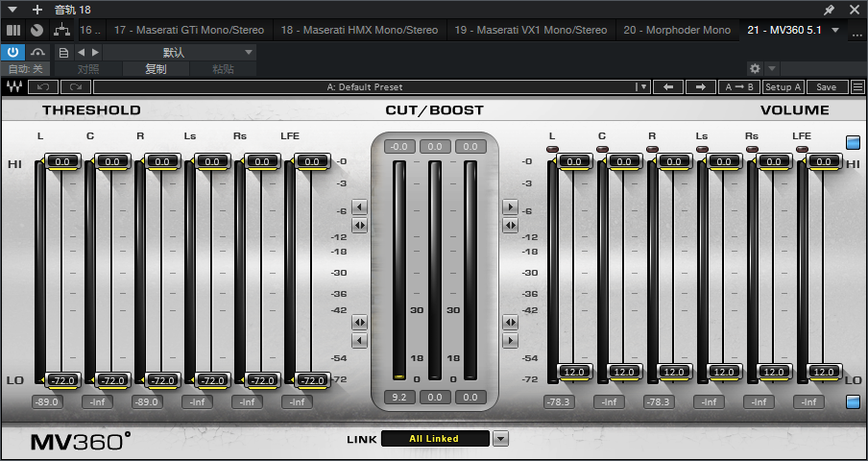Viewport: 868px width, 461px height.
Task: Click the lower double-arrow button on the Threshold side
Action: (360, 322)
